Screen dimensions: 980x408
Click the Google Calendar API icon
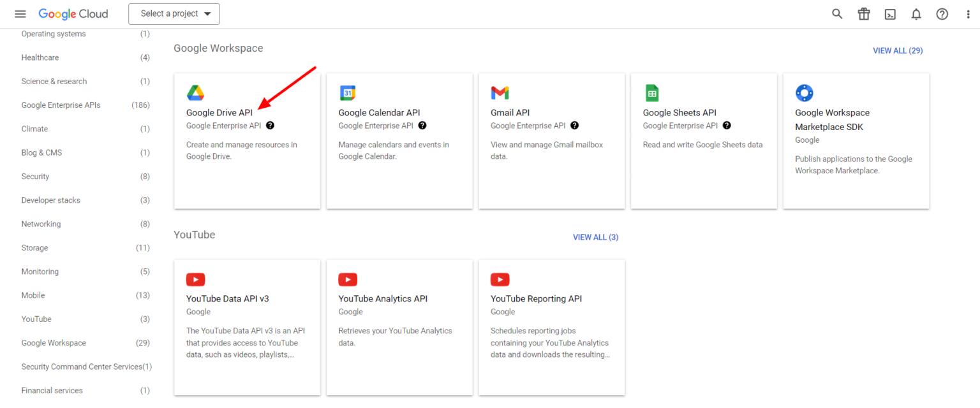(x=348, y=92)
